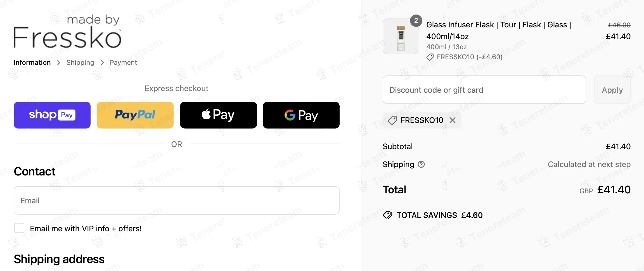Screen dimensions: 644x271
Task: Click the FRESSKO10 tag icon chip
Action: (392, 120)
